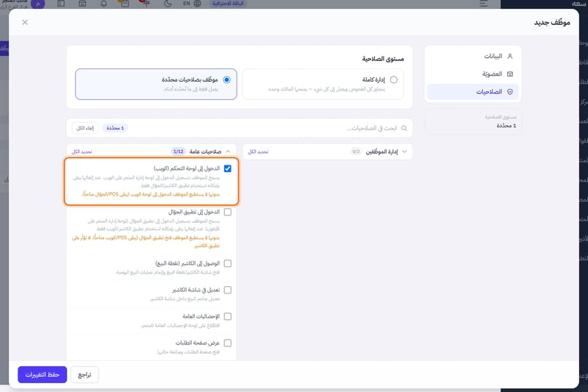Check الإحصائيات العامة permission
Image resolution: width=588 pixels, height=392 pixels.
click(228, 316)
